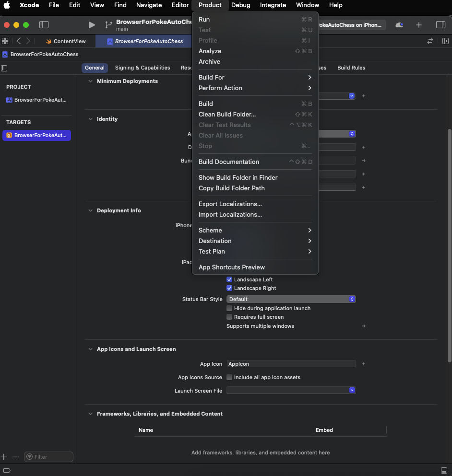Toggle the inspector panel icon

click(x=440, y=25)
